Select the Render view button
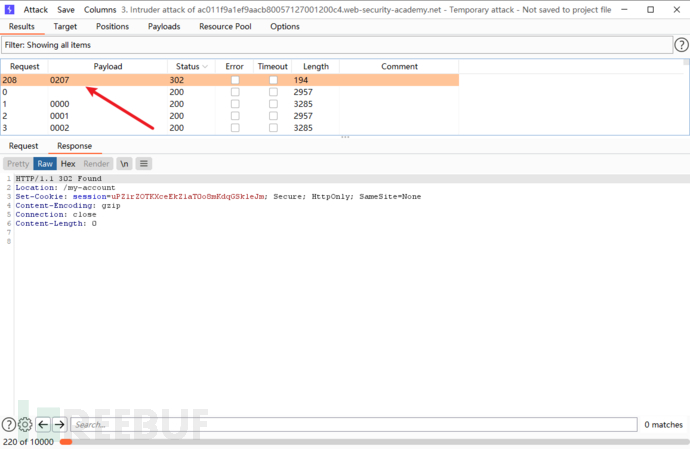The width and height of the screenshot is (690, 449). click(96, 164)
